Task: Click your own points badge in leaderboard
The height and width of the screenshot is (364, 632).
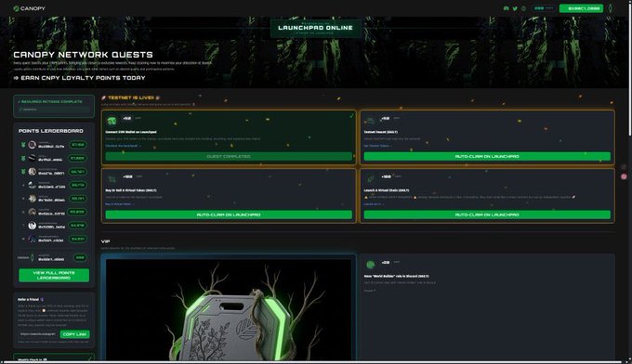Action: coord(80,258)
